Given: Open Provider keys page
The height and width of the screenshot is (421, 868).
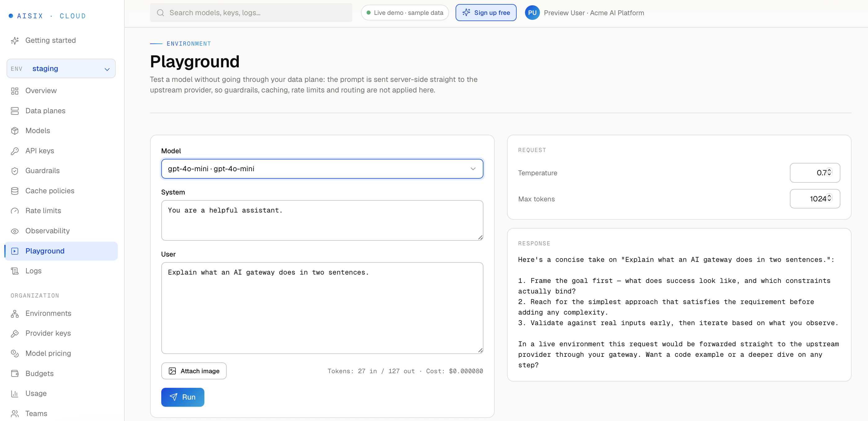Looking at the screenshot, I should pyautogui.click(x=61, y=334).
